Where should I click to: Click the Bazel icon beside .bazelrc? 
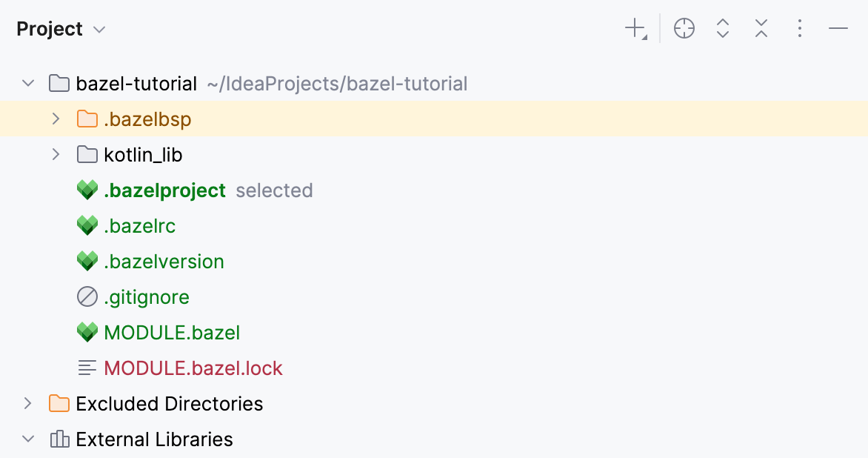[87, 225]
